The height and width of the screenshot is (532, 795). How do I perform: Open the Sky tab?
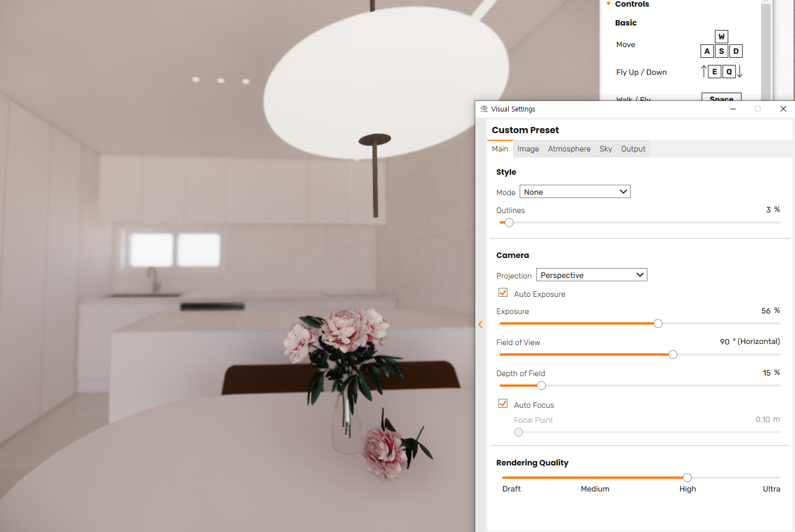point(606,149)
